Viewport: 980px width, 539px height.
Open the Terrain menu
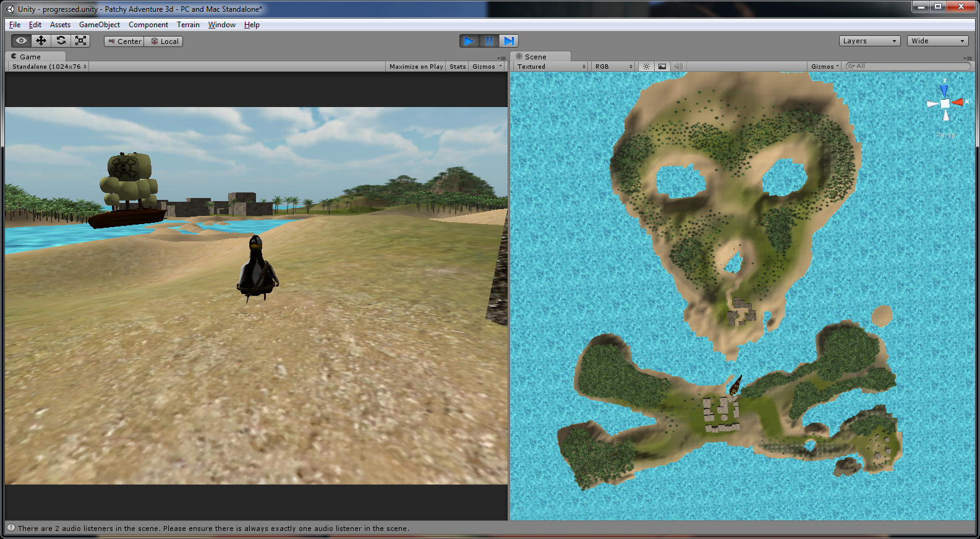tap(188, 25)
